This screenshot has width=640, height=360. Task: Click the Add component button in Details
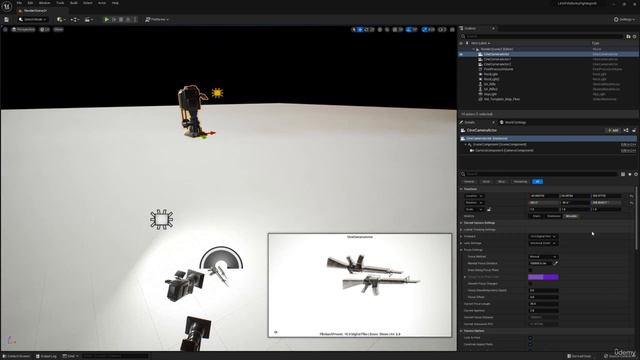click(613, 130)
